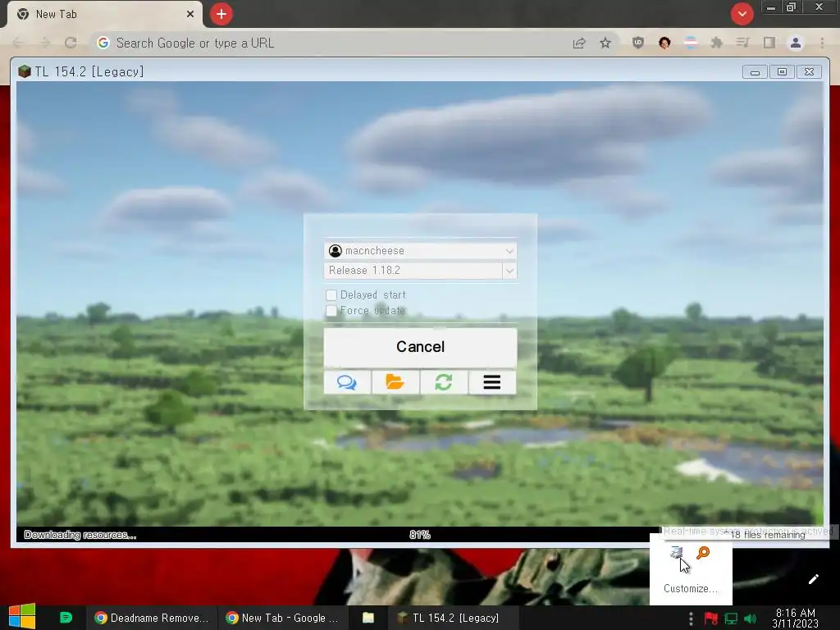Image resolution: width=840 pixels, height=630 pixels.
Task: Click the red flag action center tray icon
Action: [711, 619]
